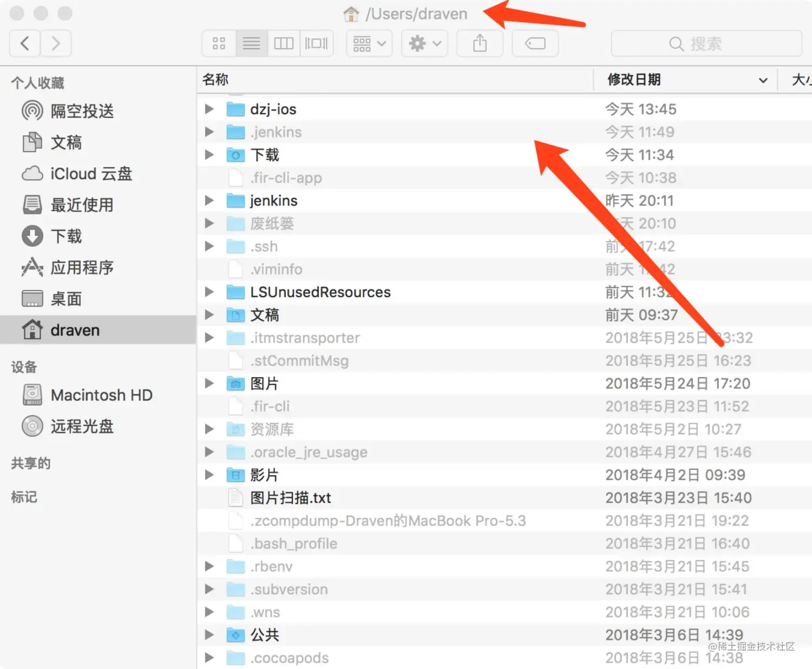
Task: Click the 标记 sidebar section header
Action: [x=24, y=497]
